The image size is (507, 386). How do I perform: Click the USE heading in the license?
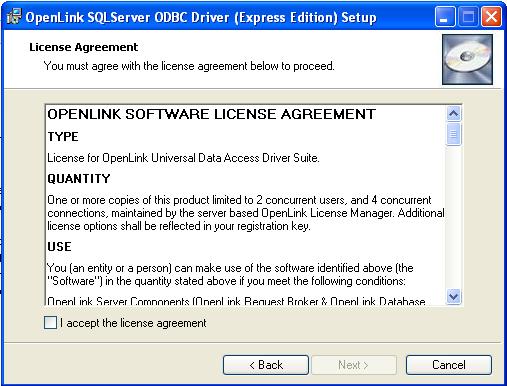(x=59, y=247)
